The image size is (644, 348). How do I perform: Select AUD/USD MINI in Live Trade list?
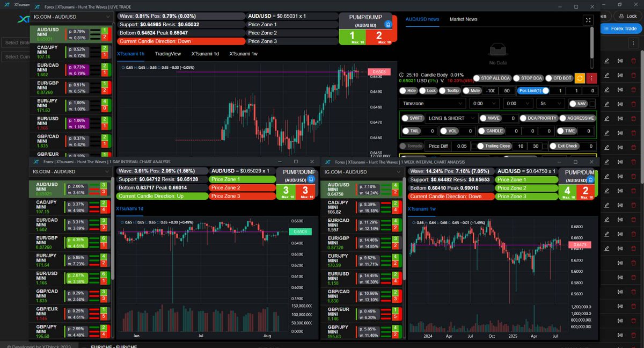tap(70, 34)
